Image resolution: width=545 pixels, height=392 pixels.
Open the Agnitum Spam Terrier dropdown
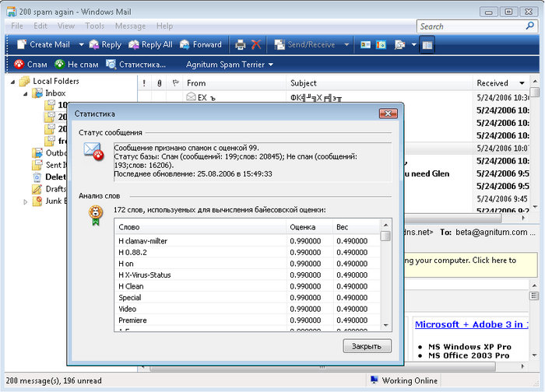pos(230,65)
